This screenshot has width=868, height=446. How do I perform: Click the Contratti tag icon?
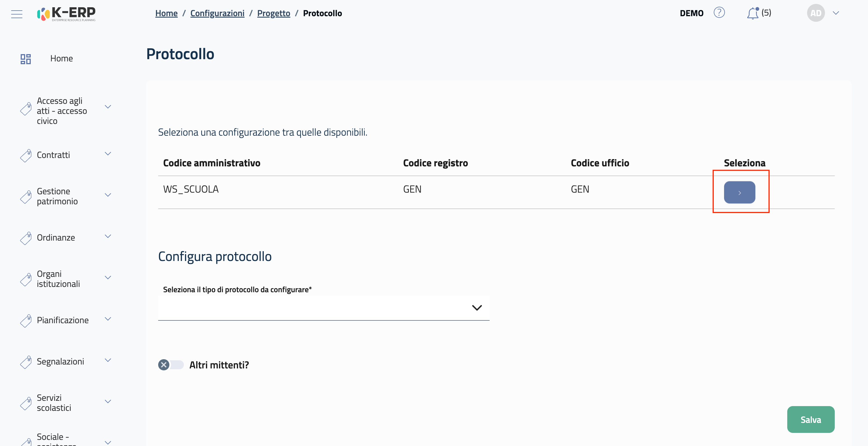[26, 155]
